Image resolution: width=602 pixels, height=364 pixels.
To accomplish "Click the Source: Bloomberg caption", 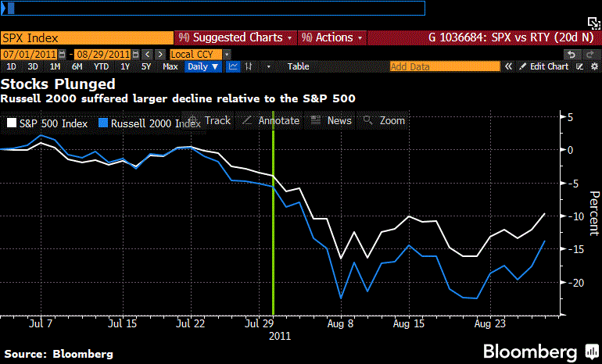I will (59, 354).
